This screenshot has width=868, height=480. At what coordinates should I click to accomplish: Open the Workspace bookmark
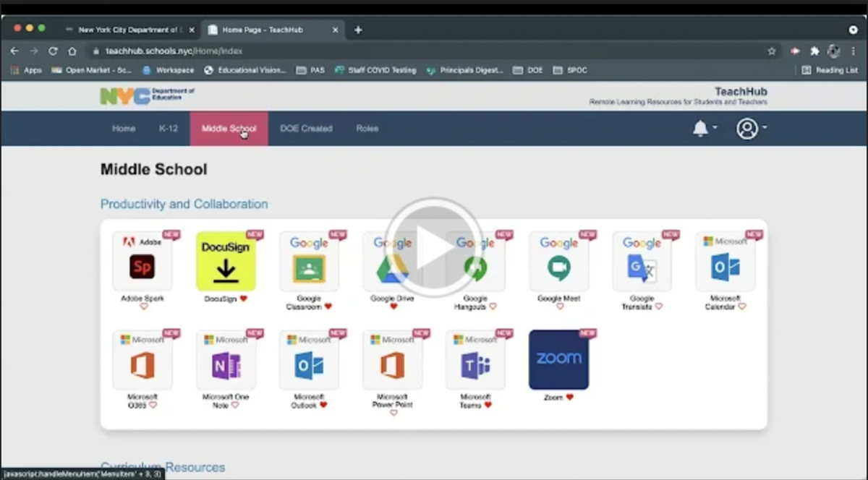169,70
